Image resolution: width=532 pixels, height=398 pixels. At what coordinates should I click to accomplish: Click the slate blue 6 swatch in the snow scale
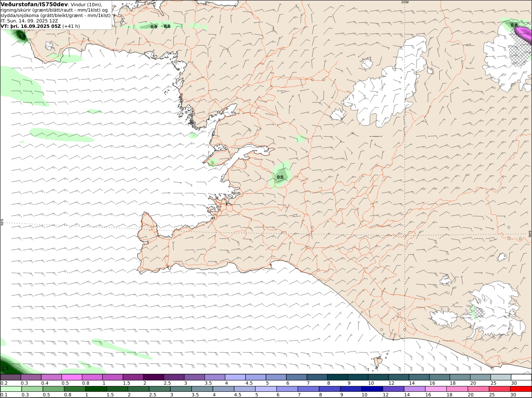296,377
